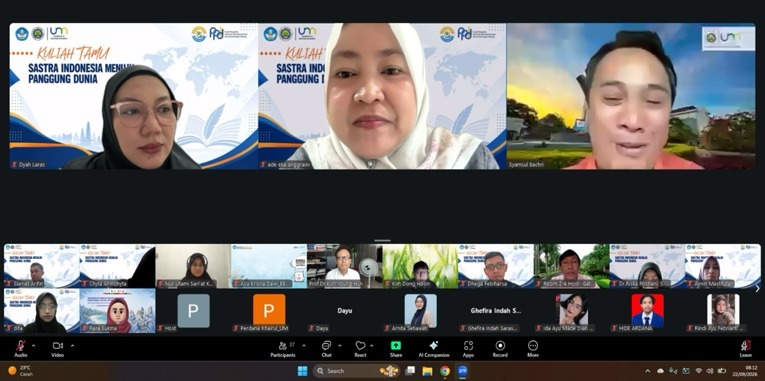This screenshot has width=765, height=381.
Task: Select Ayu Krisna Dewi's thumbnail
Action: 269,266
